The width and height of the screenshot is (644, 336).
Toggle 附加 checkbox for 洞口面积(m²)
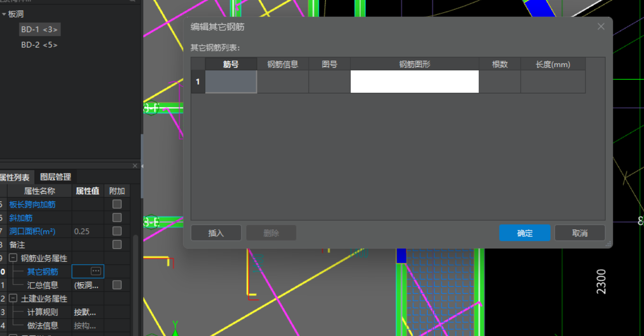click(117, 231)
